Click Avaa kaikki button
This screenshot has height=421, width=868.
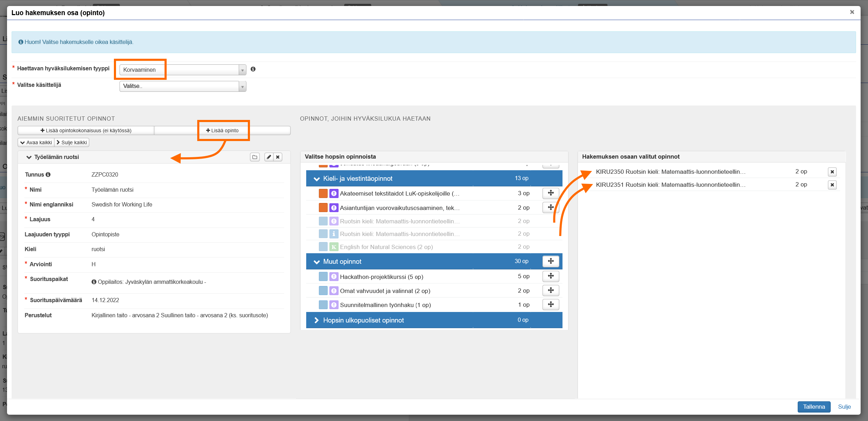click(36, 142)
